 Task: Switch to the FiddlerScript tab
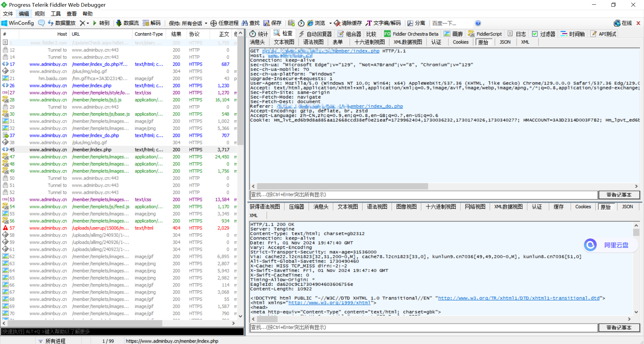tap(485, 34)
